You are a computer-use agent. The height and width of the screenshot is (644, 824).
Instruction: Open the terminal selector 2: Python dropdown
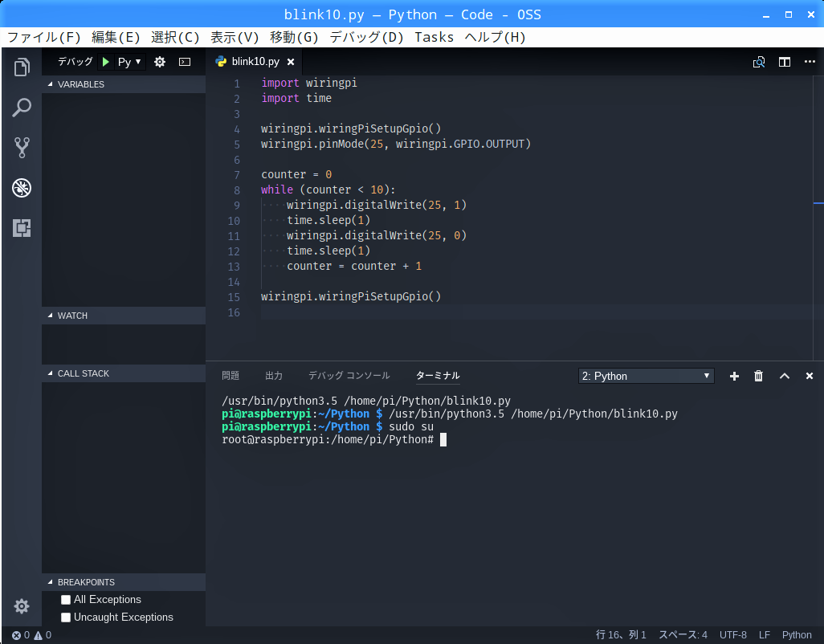point(646,376)
